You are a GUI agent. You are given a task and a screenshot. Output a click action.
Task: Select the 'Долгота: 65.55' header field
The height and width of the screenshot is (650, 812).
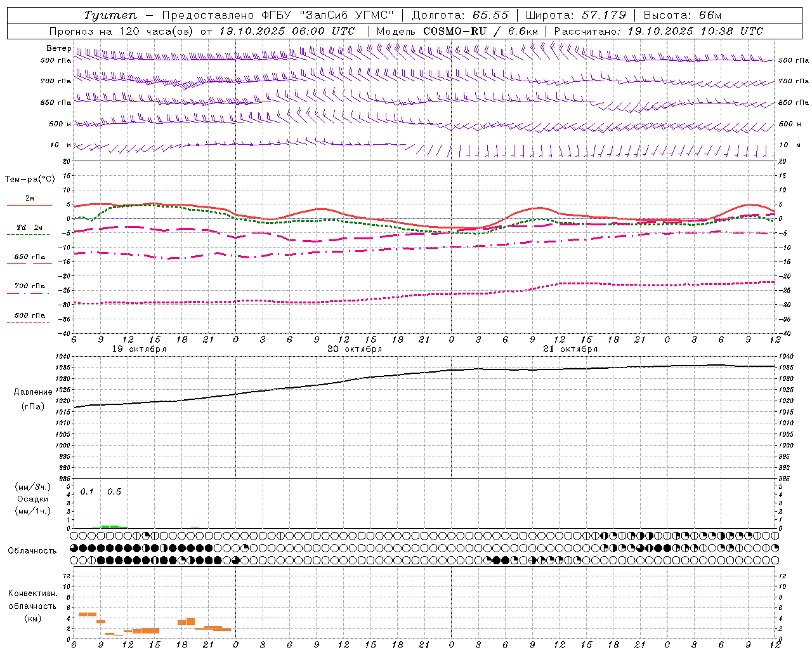click(460, 15)
